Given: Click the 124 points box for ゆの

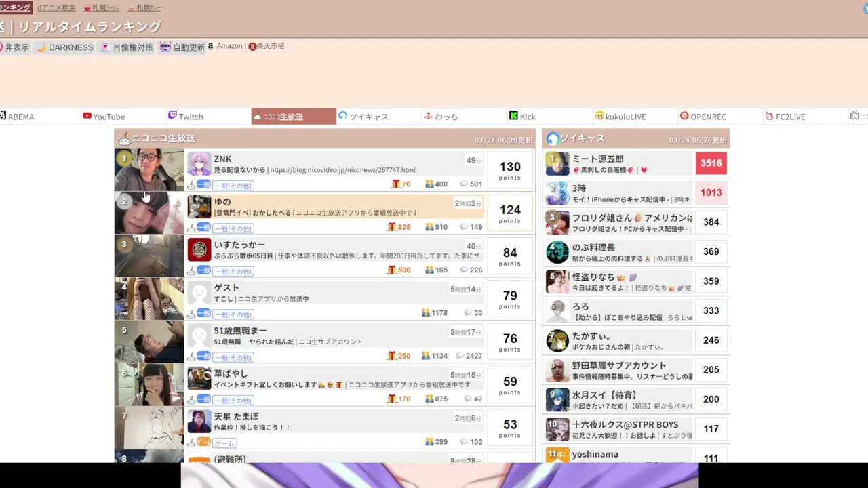Looking at the screenshot, I should click(510, 213).
